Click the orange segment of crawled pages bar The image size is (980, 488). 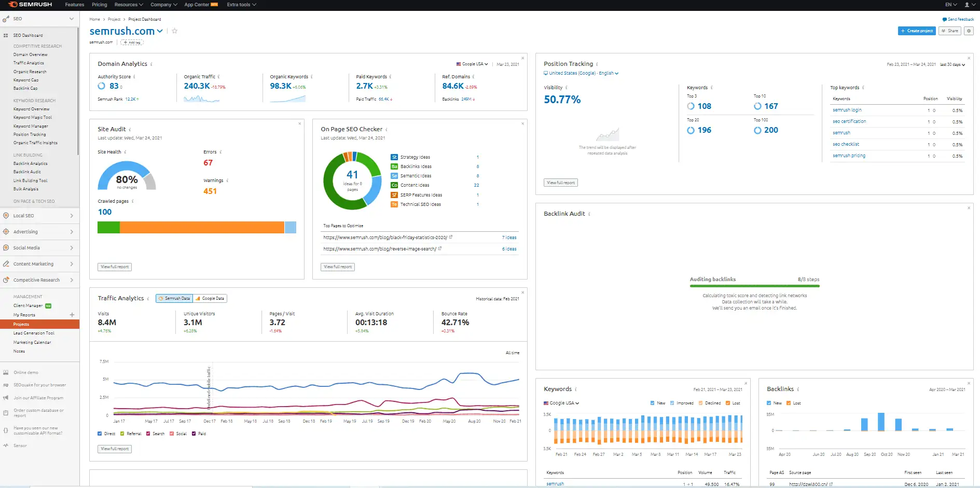pyautogui.click(x=202, y=227)
